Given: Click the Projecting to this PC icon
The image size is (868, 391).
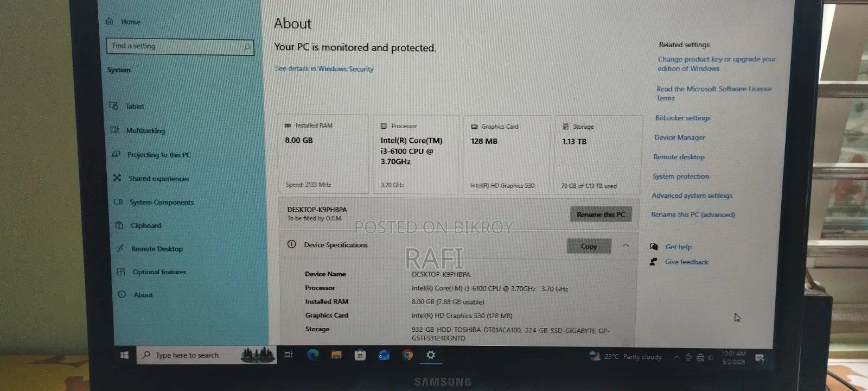Looking at the screenshot, I should 116,154.
